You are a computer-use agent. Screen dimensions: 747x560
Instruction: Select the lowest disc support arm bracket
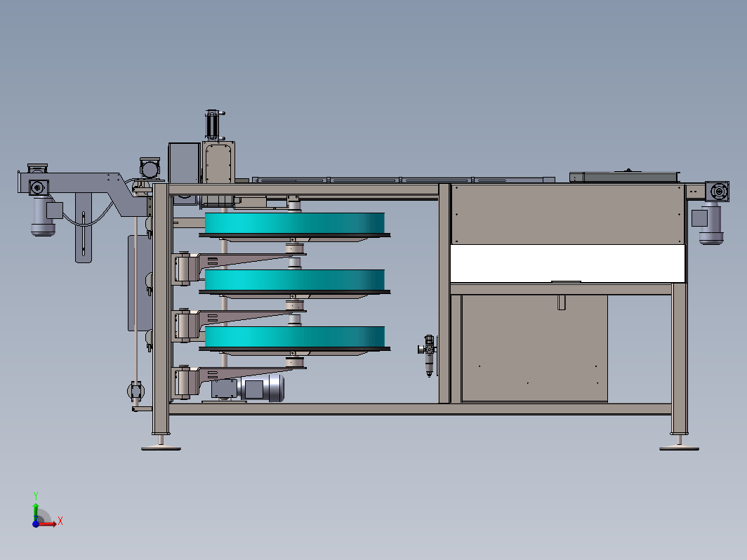point(239,381)
